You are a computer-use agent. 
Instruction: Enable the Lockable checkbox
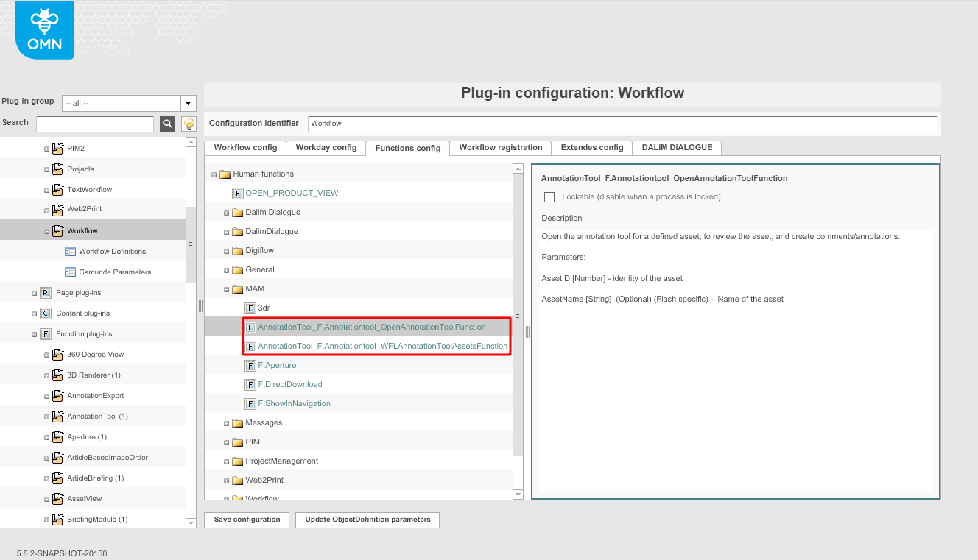pos(549,197)
